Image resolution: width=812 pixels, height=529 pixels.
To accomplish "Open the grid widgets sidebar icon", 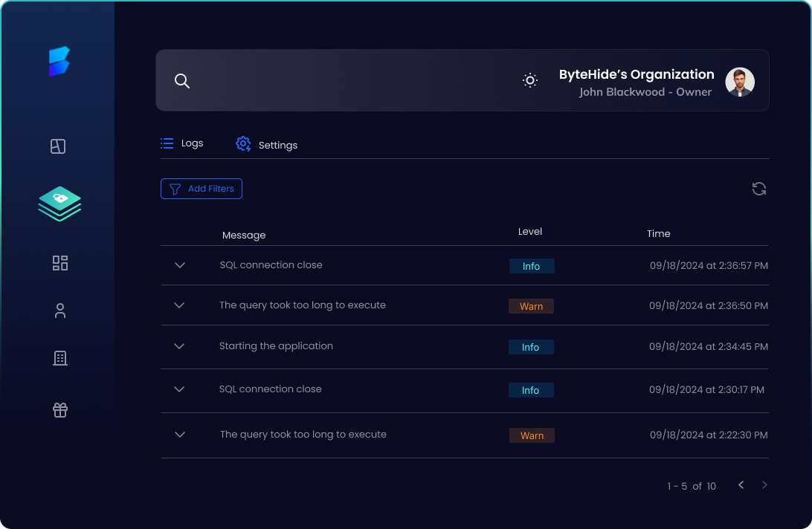I will (60, 263).
